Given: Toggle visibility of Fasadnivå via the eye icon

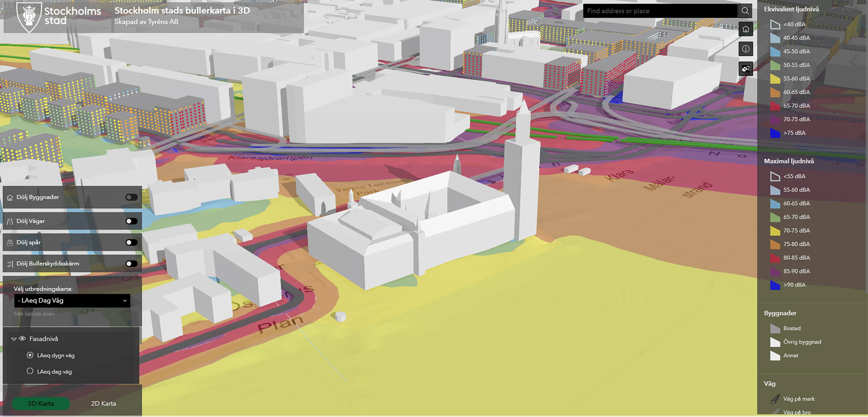Looking at the screenshot, I should coord(22,339).
